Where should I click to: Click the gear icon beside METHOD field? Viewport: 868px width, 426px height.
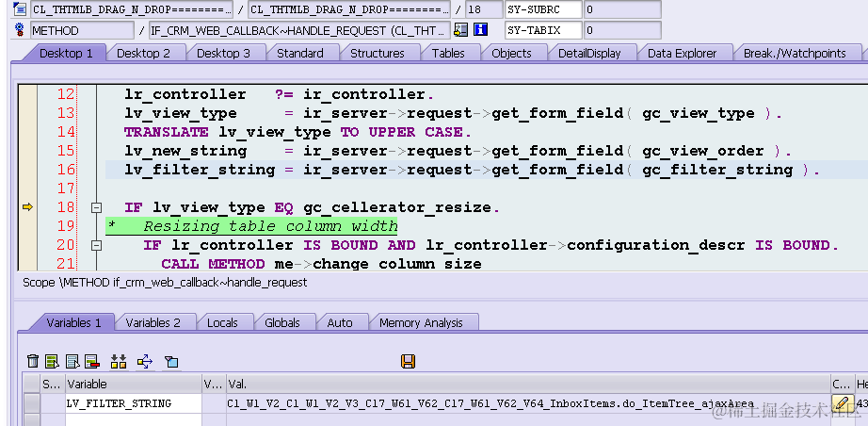[x=20, y=30]
